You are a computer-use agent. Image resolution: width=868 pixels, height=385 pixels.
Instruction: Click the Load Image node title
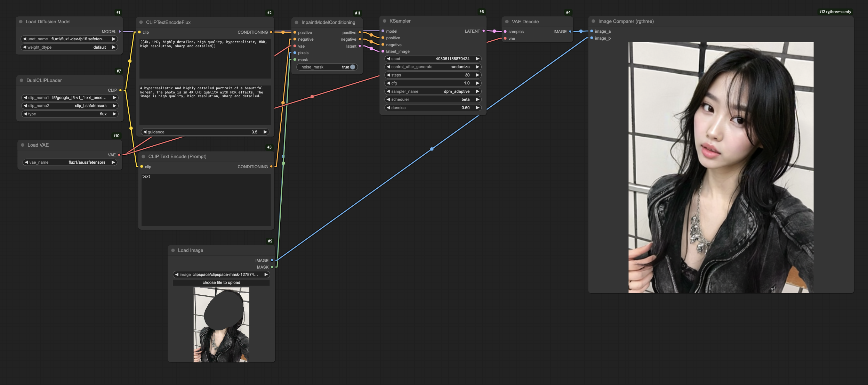tap(191, 250)
